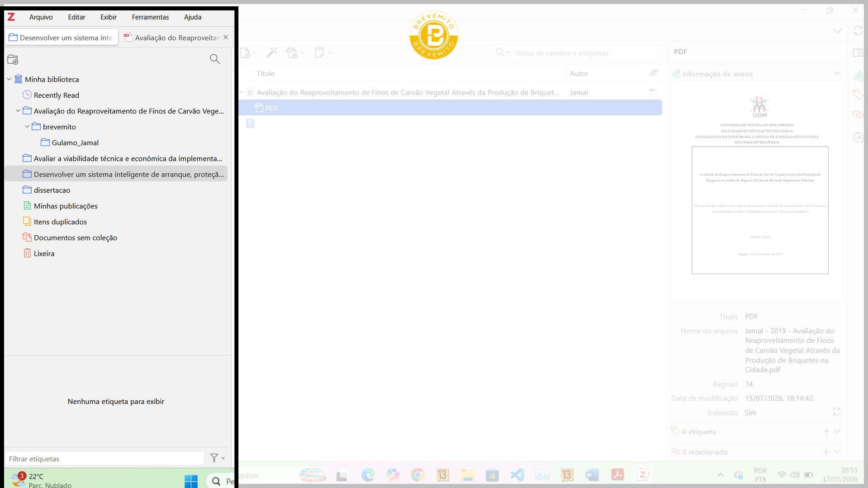Click the collections search magnifier icon
Screen dimensions: 868x488
(215, 59)
